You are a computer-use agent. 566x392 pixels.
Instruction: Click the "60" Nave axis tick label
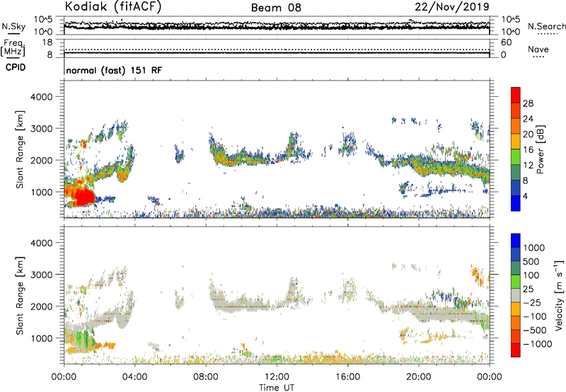click(506, 42)
